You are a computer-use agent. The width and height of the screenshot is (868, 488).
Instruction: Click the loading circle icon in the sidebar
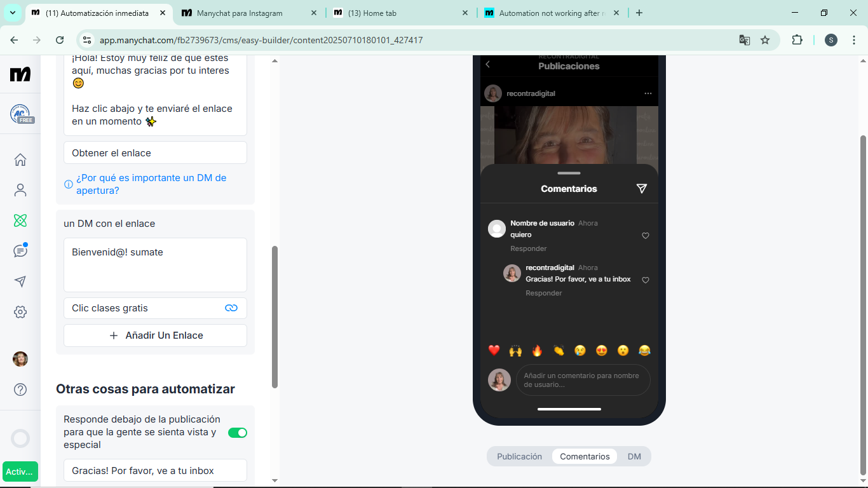pos(20,438)
